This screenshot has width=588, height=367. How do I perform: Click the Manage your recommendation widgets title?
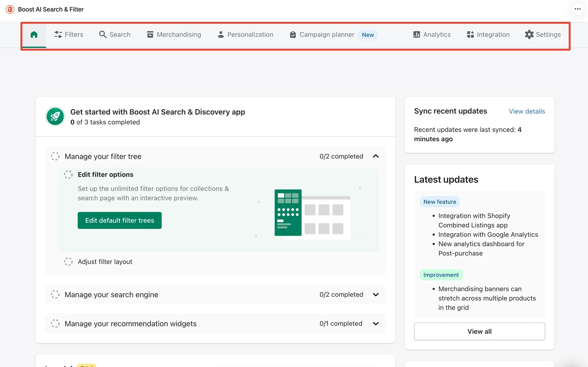coord(130,324)
